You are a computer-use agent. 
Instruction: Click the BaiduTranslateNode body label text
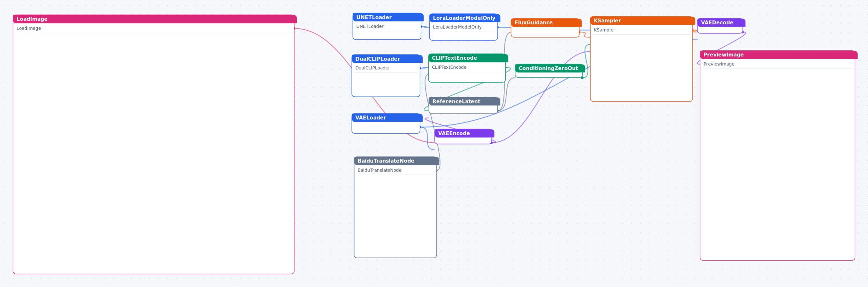(x=379, y=170)
